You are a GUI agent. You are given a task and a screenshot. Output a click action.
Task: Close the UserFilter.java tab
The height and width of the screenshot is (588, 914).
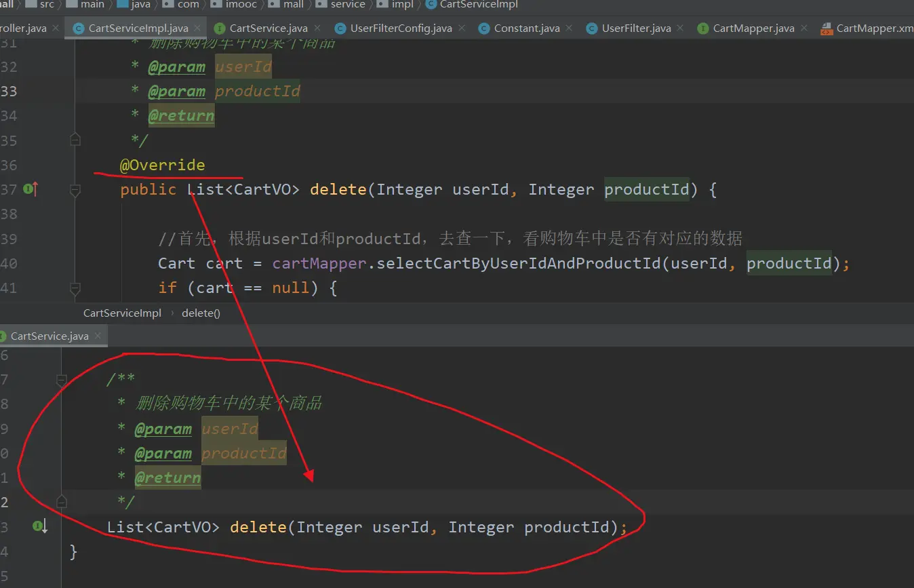pos(681,28)
